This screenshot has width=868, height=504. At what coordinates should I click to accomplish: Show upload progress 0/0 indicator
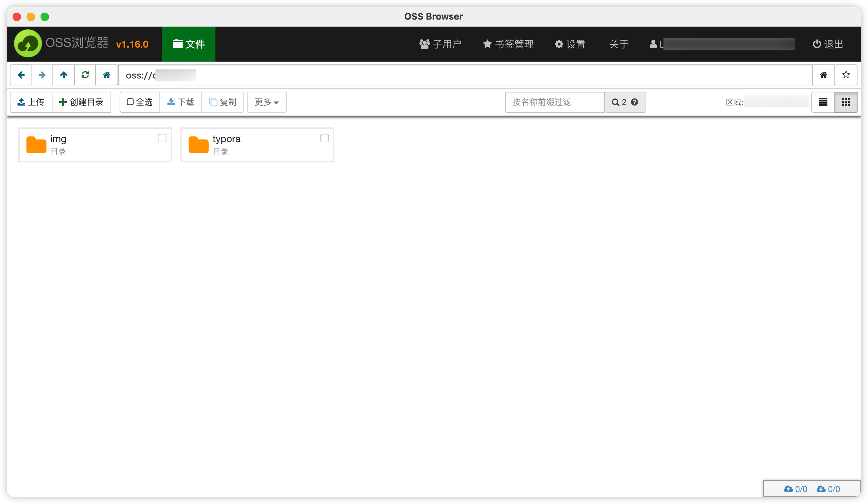tap(796, 489)
